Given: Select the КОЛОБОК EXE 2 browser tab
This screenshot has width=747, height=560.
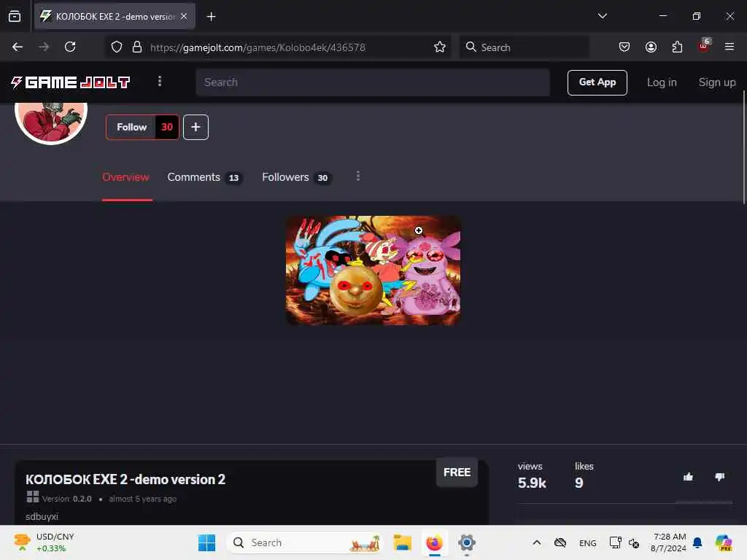Looking at the screenshot, I should coord(115,16).
